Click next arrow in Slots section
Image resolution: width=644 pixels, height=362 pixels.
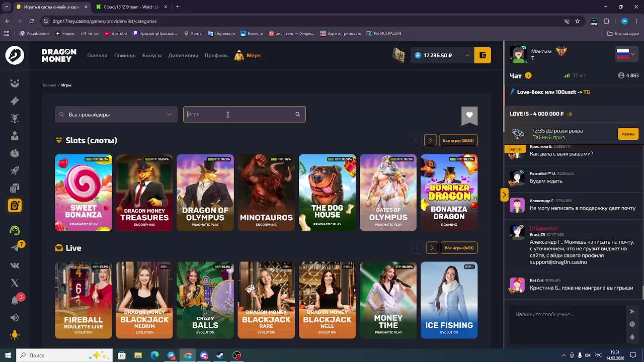[x=430, y=140]
